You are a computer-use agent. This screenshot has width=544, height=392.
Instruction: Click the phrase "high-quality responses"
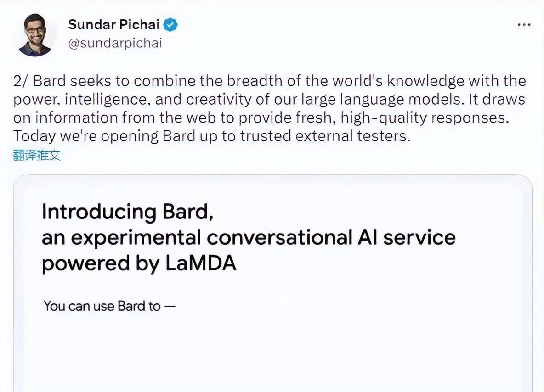pyautogui.click(x=425, y=118)
